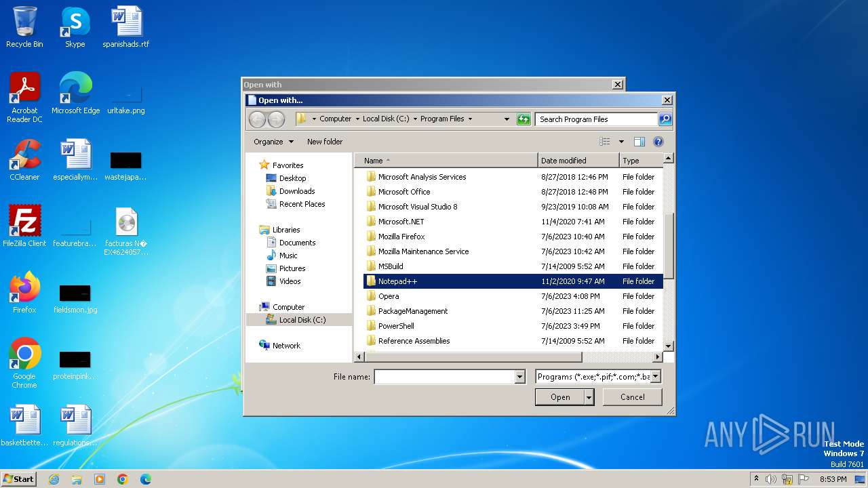Select Google Chrome desktop shortcut
The height and width of the screenshot is (488, 868).
[x=24, y=363]
